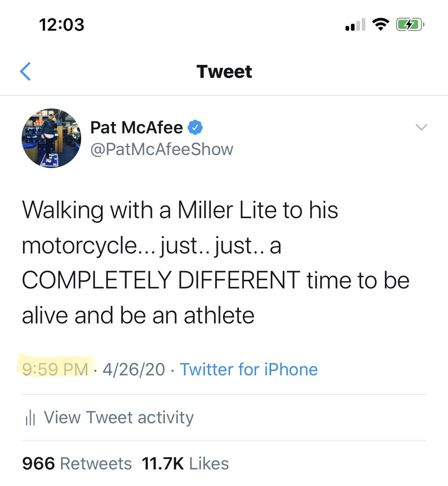Collapse view using left chevron
The width and height of the screenshot is (448, 486).
26,71
